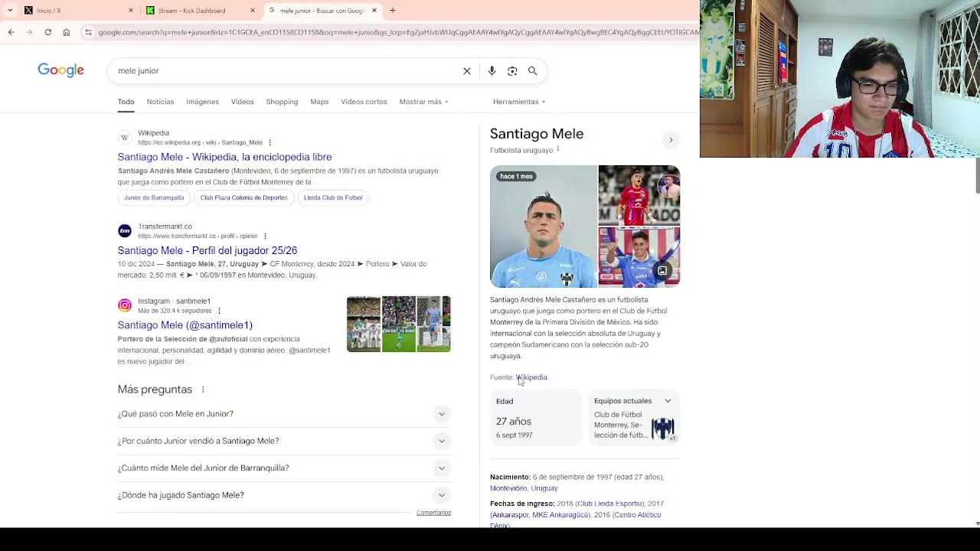Image resolution: width=980 pixels, height=551 pixels.
Task: Open the large Santiago Mele photo
Action: tap(544, 227)
